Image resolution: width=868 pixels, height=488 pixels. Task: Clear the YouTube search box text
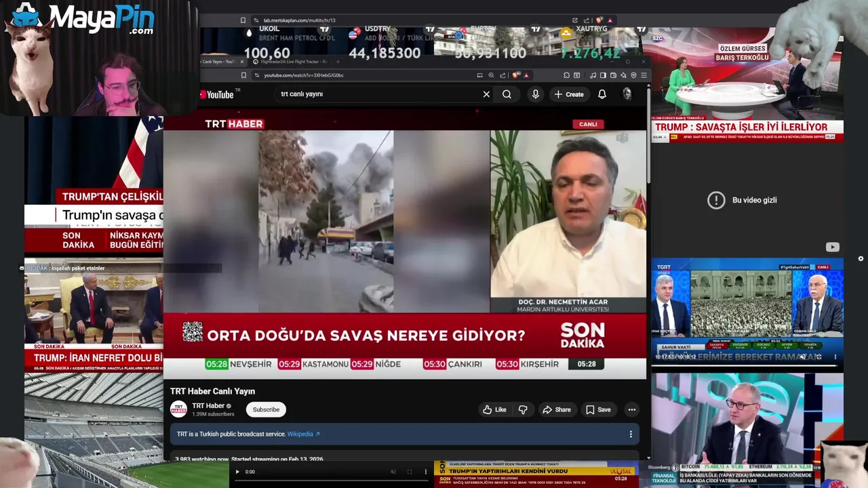click(486, 94)
